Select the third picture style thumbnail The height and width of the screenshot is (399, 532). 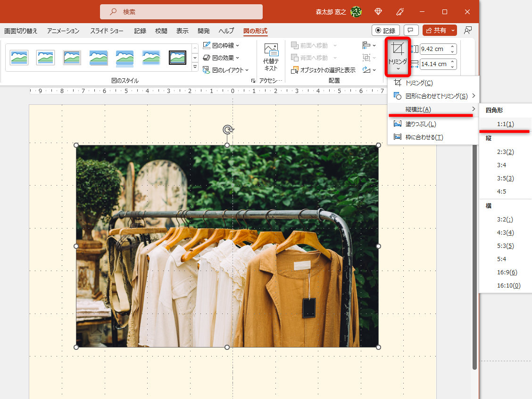tap(72, 58)
